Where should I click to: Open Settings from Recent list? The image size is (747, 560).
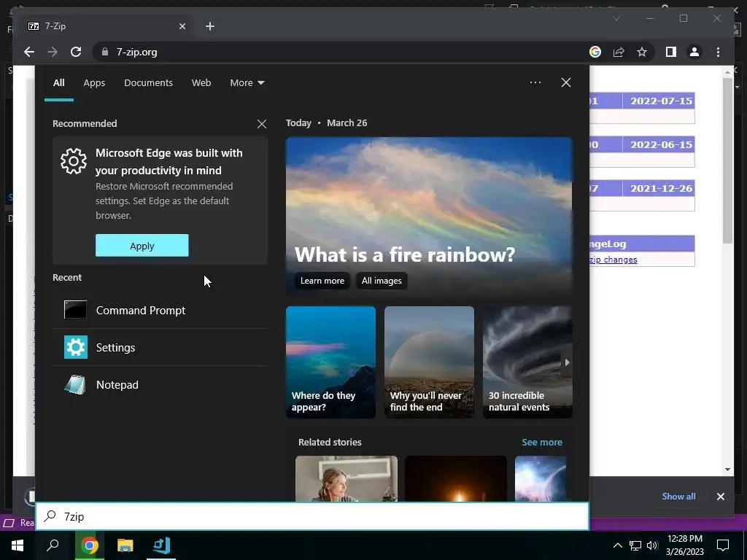click(160, 347)
